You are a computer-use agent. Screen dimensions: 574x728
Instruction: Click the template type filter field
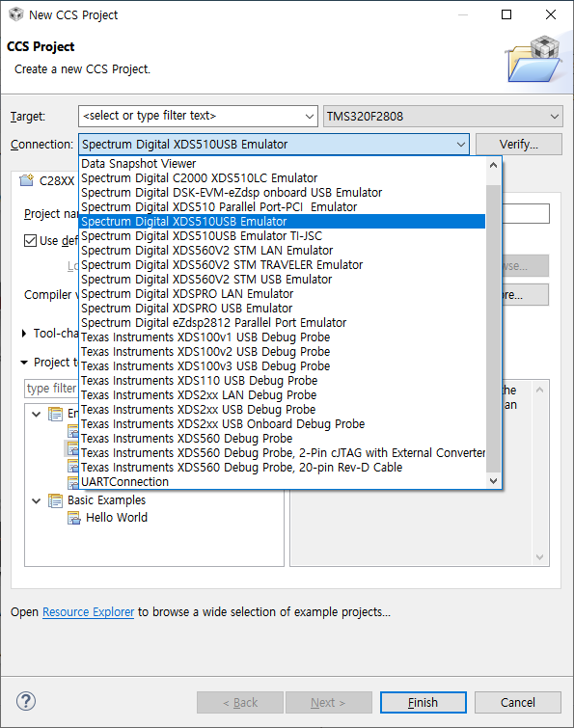(51, 389)
